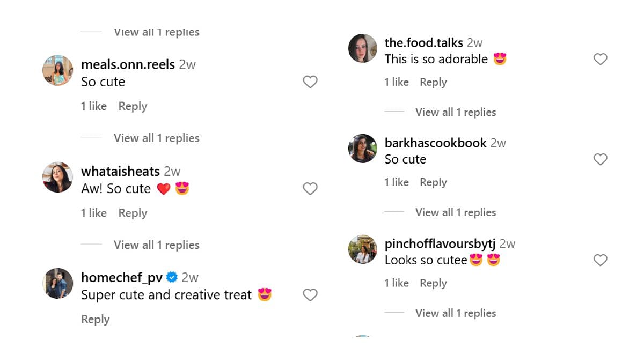Image resolution: width=644 pixels, height=362 pixels.
Task: Open whataisheats avatar
Action: [57, 177]
